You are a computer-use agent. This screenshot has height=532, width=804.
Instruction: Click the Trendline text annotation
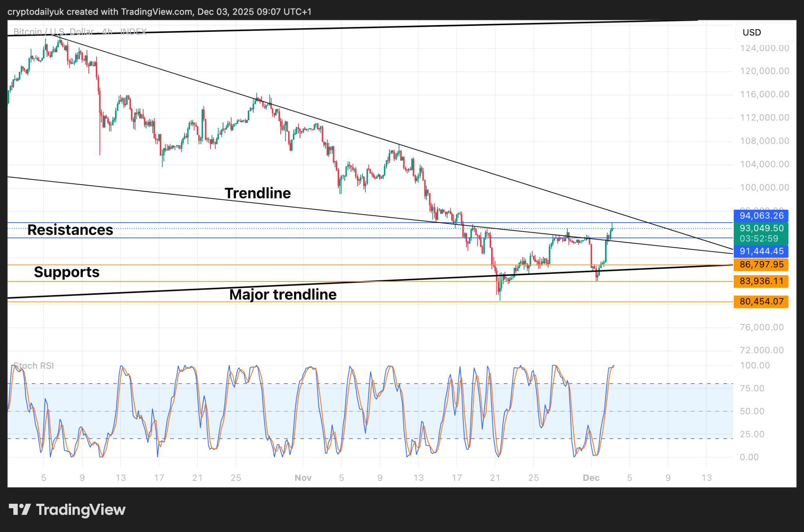pyautogui.click(x=258, y=193)
